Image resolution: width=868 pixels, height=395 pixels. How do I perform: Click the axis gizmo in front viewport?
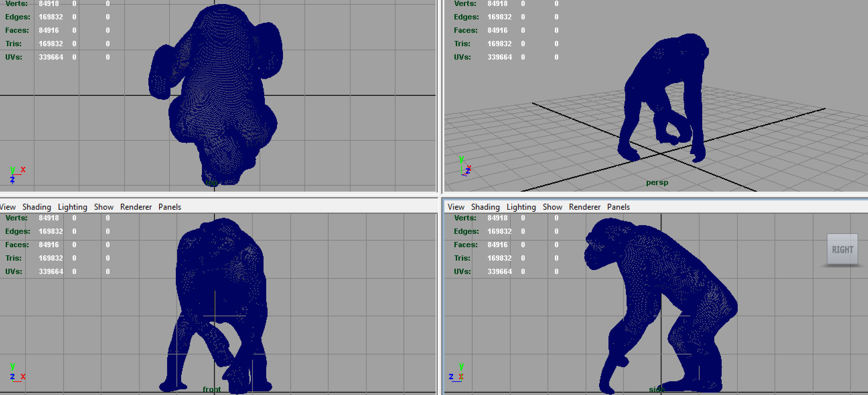click(17, 372)
